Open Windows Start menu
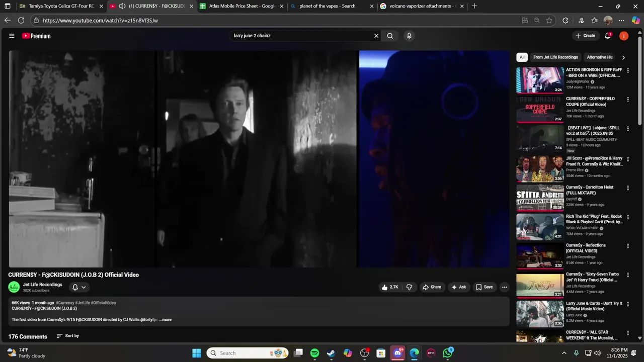This screenshot has width=644, height=362. pyautogui.click(x=197, y=353)
